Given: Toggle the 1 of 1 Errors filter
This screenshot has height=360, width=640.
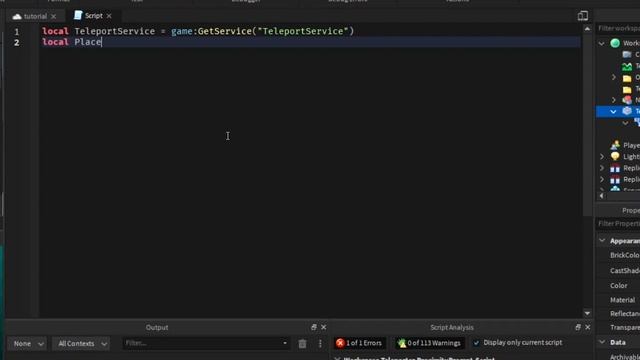Looking at the screenshot, I should coord(359,343).
